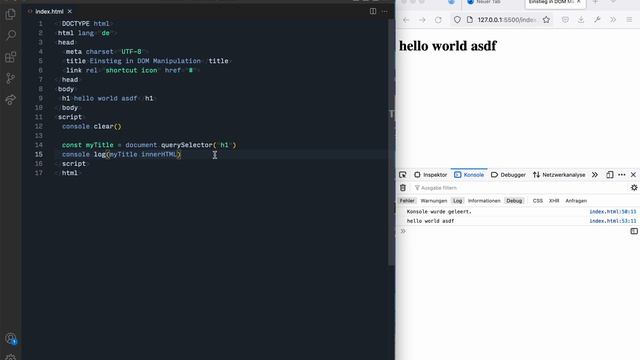Switch to the Debugger DevTools tab
The image size is (640, 360).
508,175
